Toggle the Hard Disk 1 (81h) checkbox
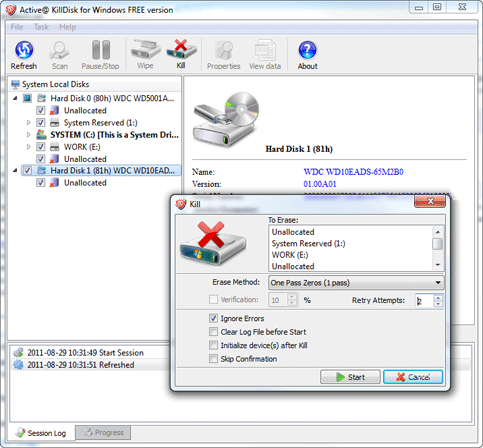The height and width of the screenshot is (448, 483). [27, 171]
